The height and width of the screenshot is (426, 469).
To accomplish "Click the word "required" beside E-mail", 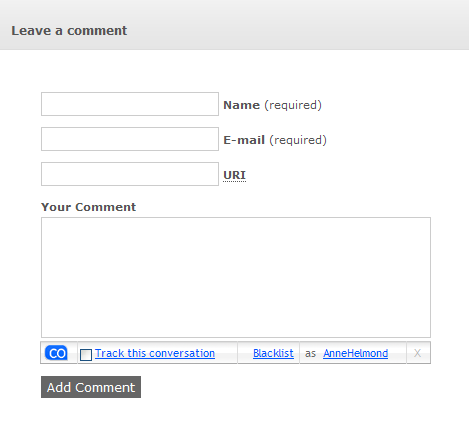I will (x=298, y=140).
